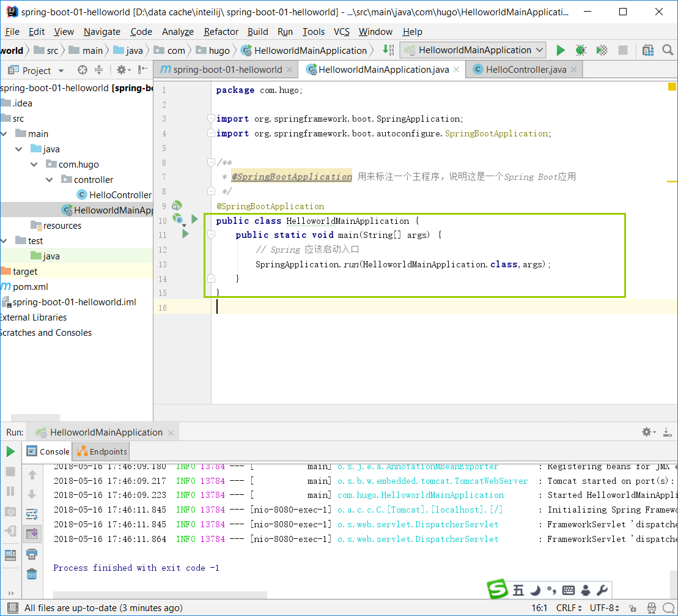Toggle soft-wrap in the console
678x616 pixels.
click(x=32, y=514)
